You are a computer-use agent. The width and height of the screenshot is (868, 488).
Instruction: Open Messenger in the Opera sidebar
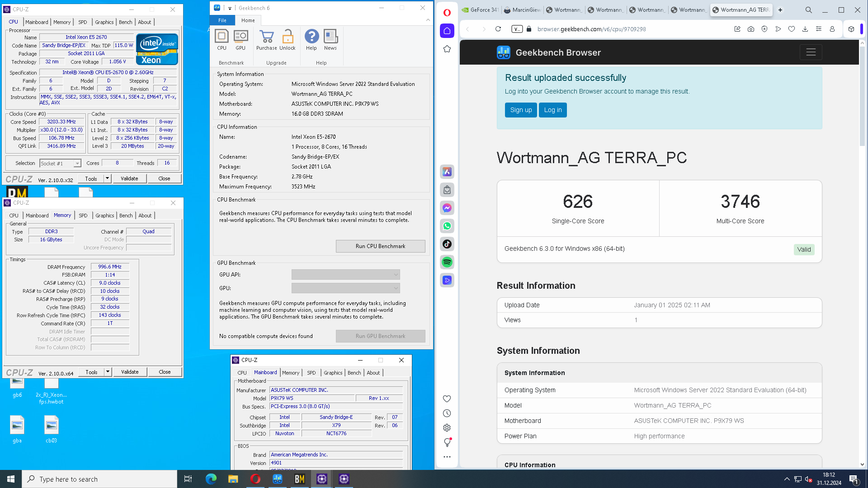pyautogui.click(x=447, y=208)
